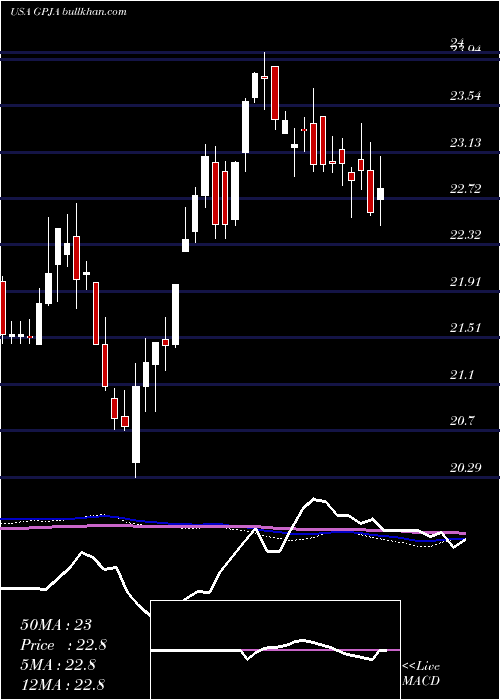Image resolution: width=500 pixels, height=700 pixels.
Task: Click the 23.13 price axis label
Action: [x=465, y=142]
